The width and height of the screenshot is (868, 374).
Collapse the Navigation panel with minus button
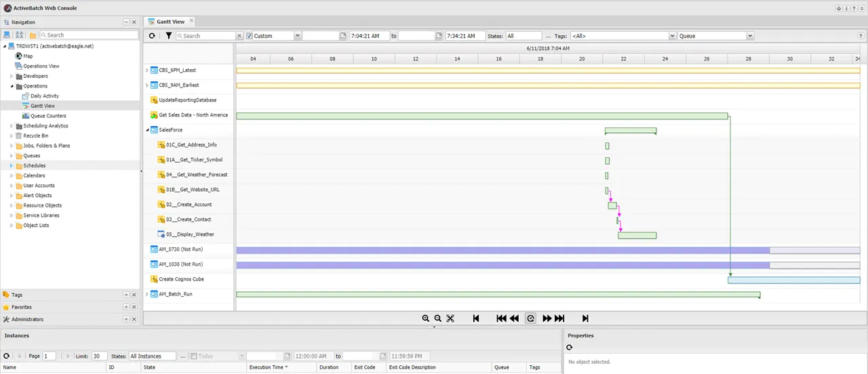coord(126,22)
